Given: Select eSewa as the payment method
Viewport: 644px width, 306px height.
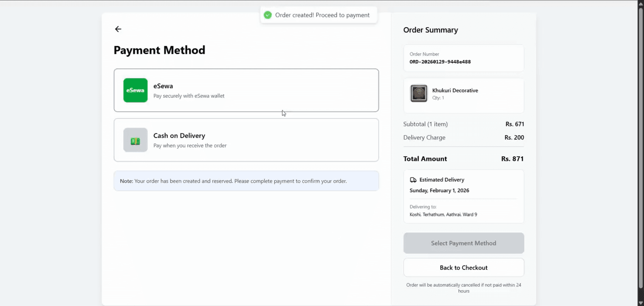Looking at the screenshot, I should tap(246, 90).
